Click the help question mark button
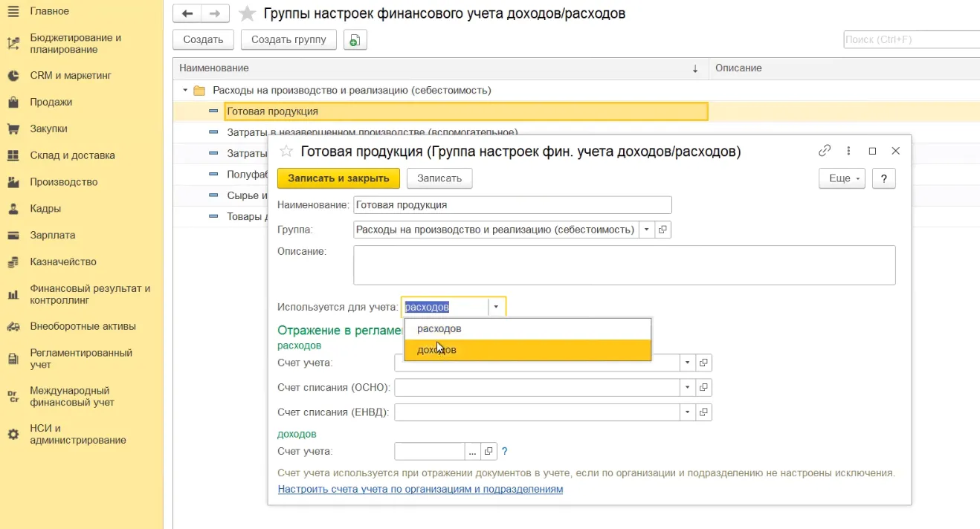 883,178
